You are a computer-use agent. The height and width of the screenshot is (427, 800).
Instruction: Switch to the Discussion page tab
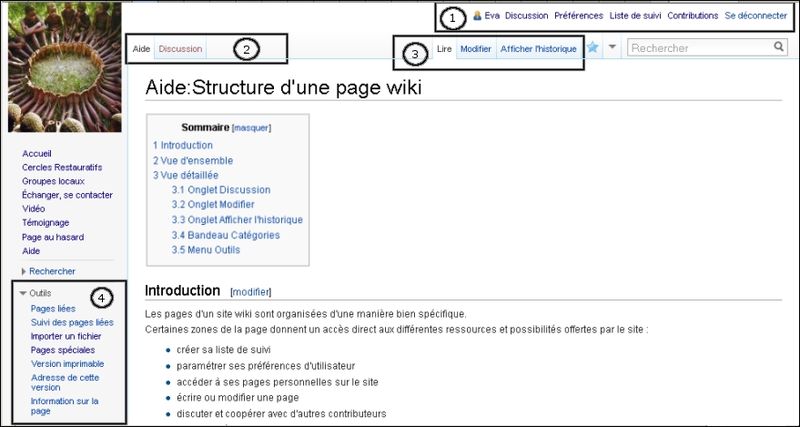(x=180, y=49)
